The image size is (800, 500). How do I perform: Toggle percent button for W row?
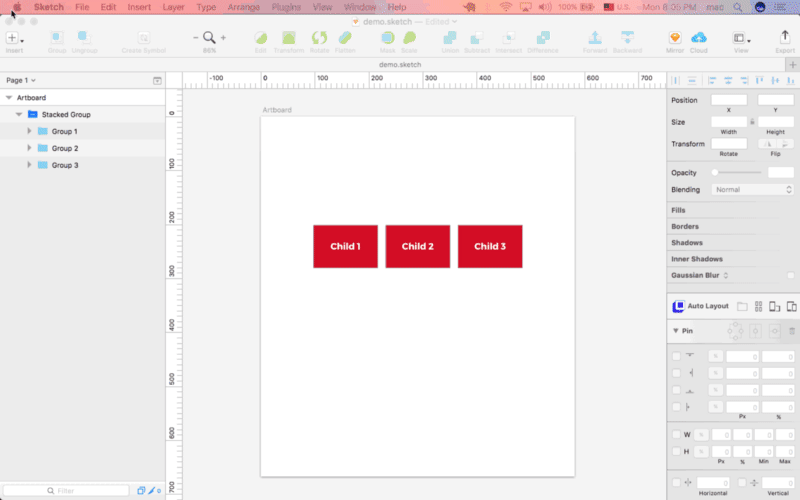(701, 435)
